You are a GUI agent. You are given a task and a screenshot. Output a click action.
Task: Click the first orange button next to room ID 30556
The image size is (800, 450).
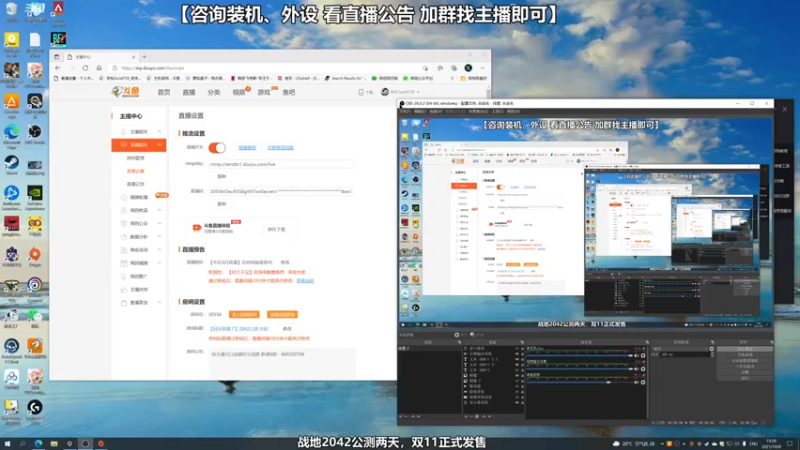(x=244, y=314)
